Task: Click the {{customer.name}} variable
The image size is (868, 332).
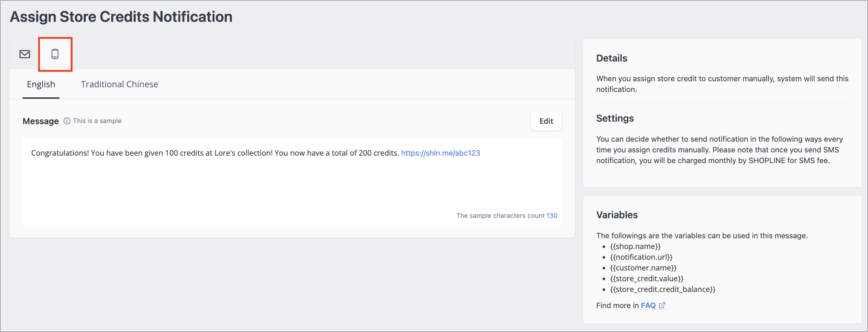Action: (643, 268)
